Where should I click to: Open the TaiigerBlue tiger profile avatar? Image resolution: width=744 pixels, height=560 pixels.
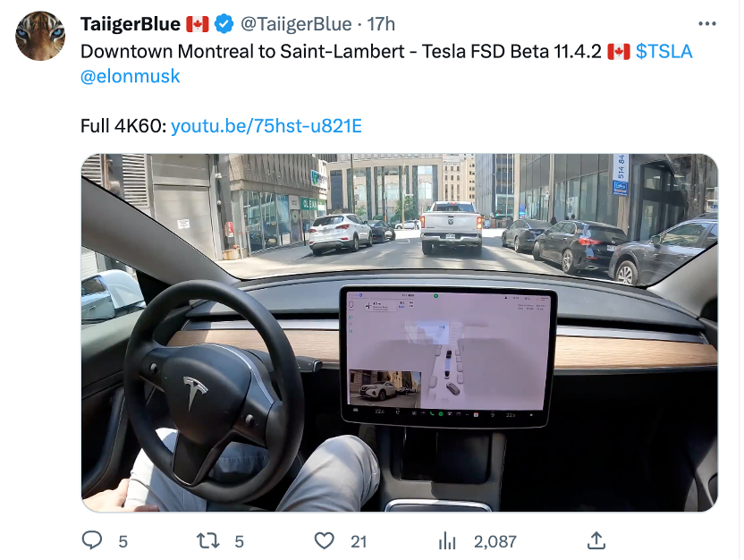click(x=40, y=38)
